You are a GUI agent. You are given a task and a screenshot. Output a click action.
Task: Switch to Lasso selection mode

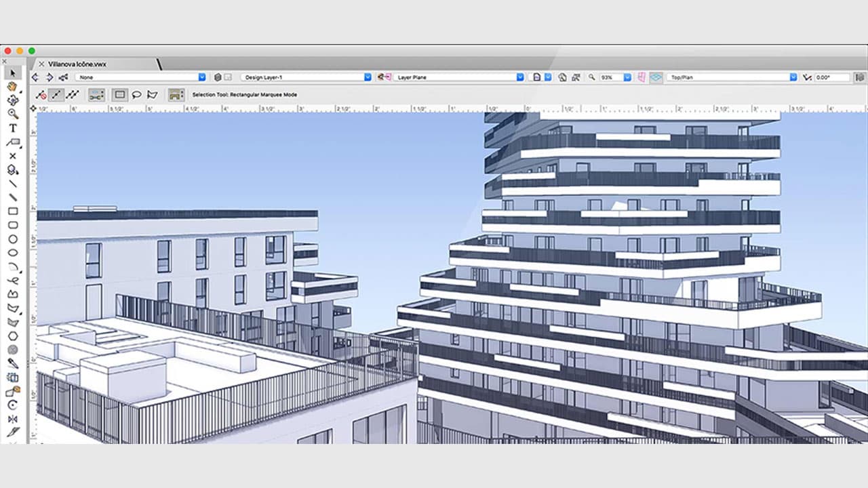coord(136,95)
